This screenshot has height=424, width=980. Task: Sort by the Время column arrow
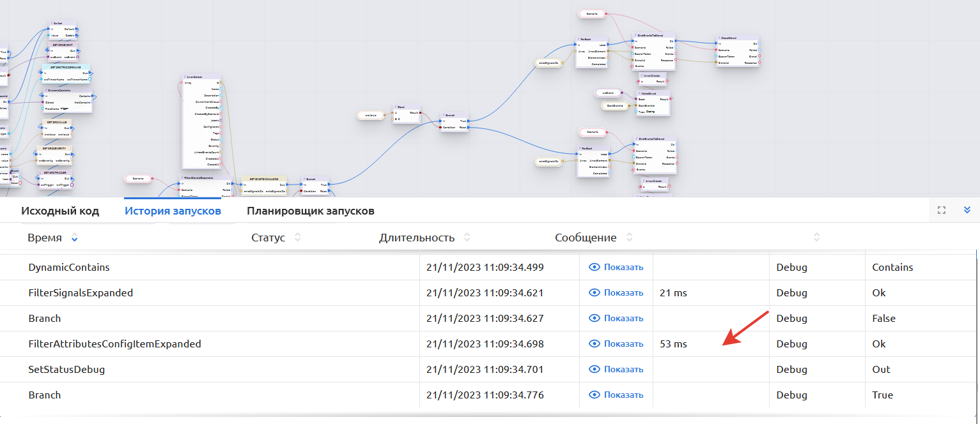coord(75,238)
